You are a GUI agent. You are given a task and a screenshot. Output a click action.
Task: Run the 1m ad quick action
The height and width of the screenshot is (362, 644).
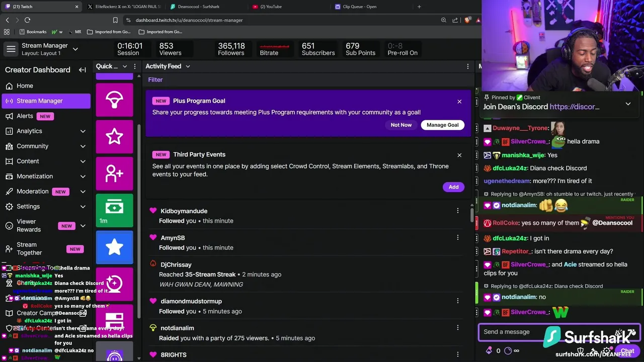(x=114, y=210)
